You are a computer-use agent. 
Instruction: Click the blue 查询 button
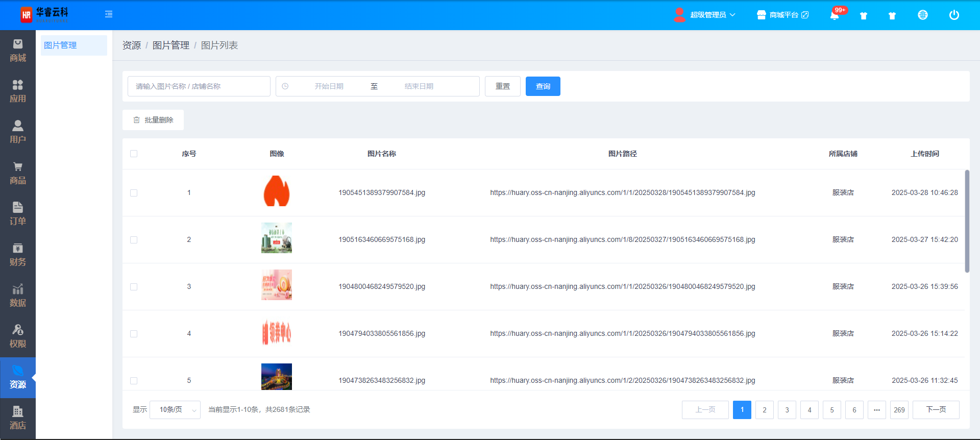coord(543,86)
